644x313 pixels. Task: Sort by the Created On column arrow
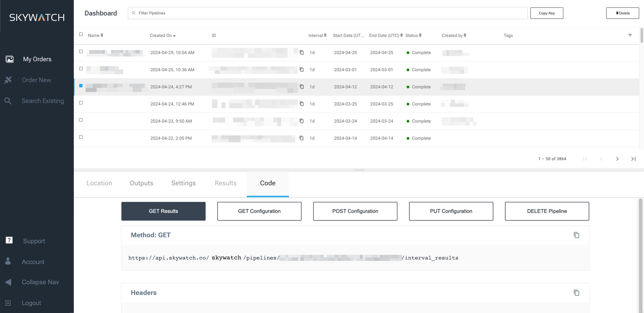(174, 36)
